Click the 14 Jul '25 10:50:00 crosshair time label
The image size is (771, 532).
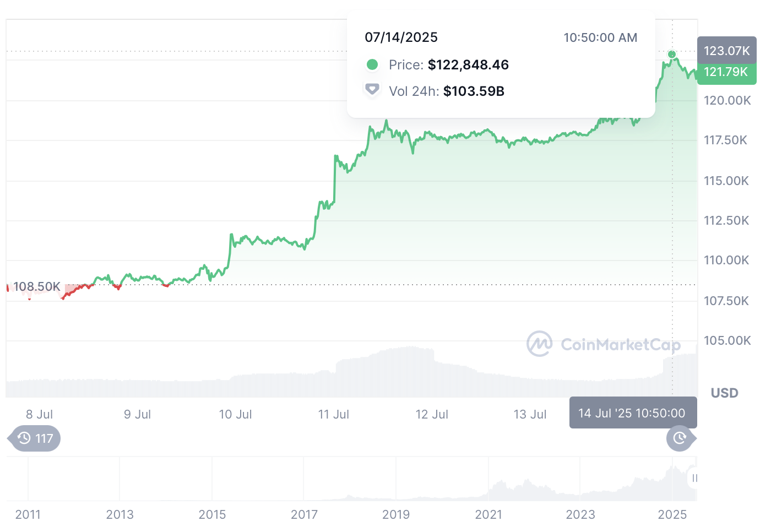[632, 413]
